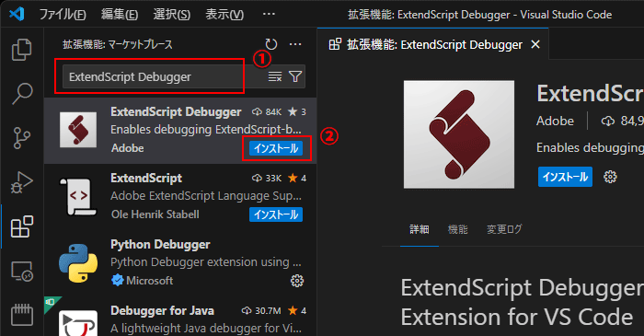Select ExtendScript Debugger list item title

coord(176,111)
